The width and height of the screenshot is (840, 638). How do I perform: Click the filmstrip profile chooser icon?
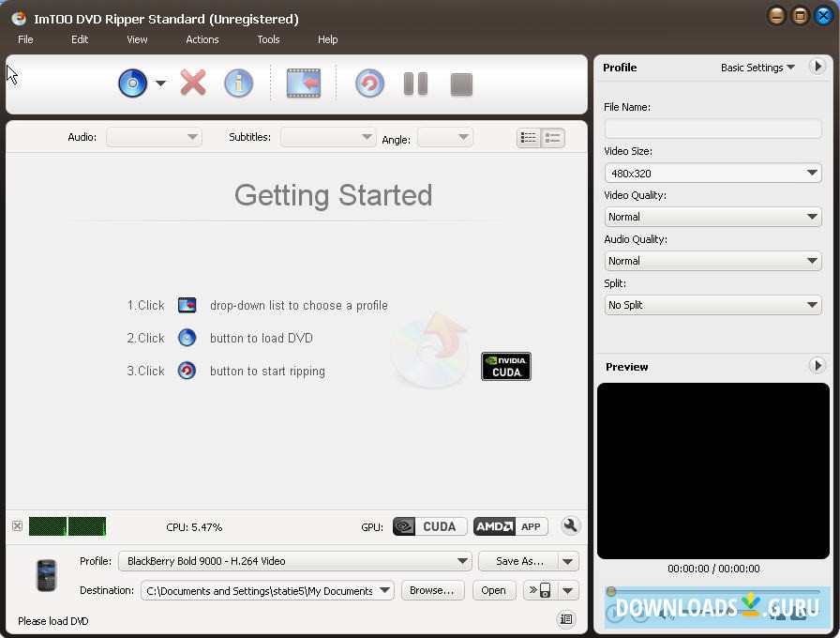click(x=302, y=83)
